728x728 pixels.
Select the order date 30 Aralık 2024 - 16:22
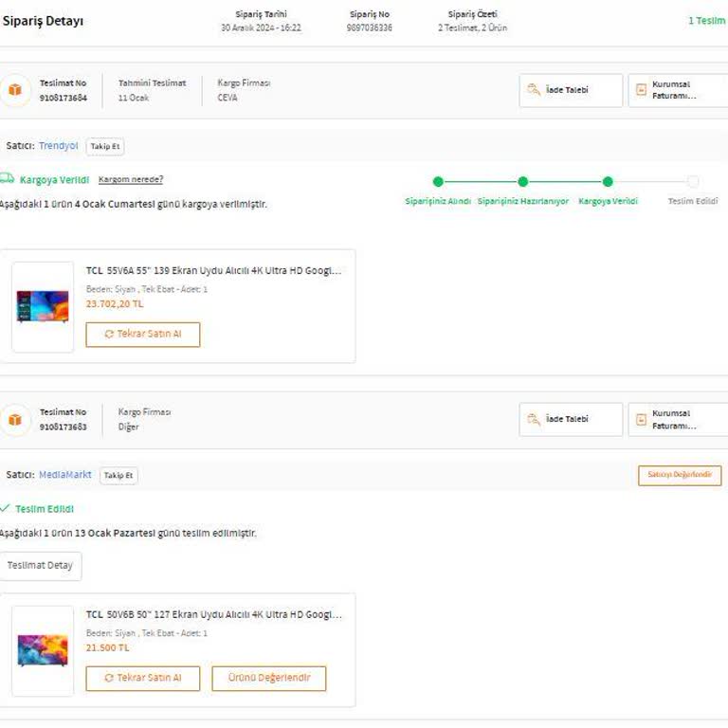click(x=261, y=27)
